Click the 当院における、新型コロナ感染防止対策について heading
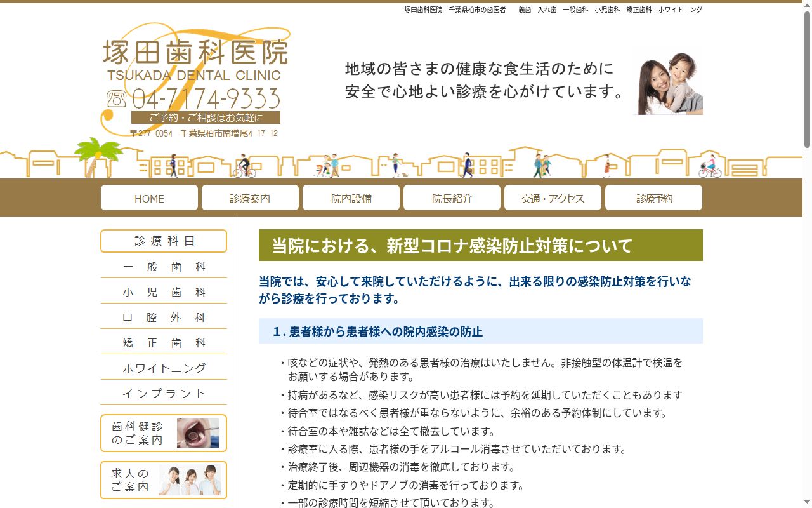The image size is (812, 508). pyautogui.click(x=481, y=245)
